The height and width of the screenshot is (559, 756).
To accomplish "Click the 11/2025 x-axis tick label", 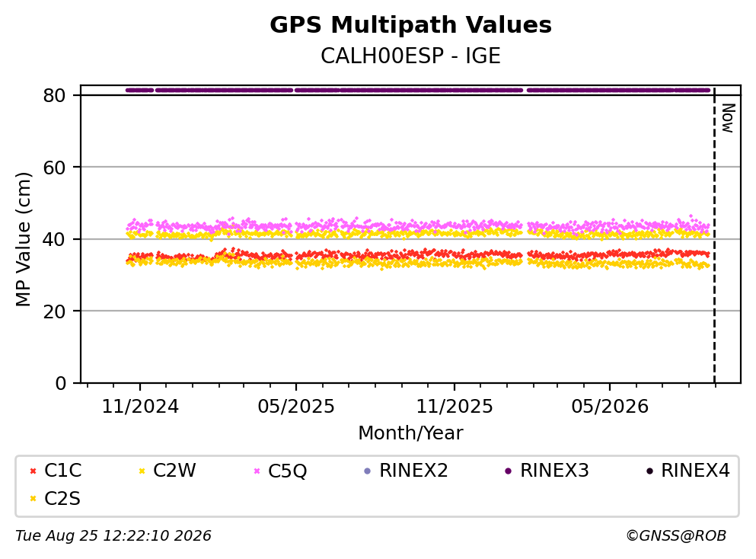I will [455, 407].
